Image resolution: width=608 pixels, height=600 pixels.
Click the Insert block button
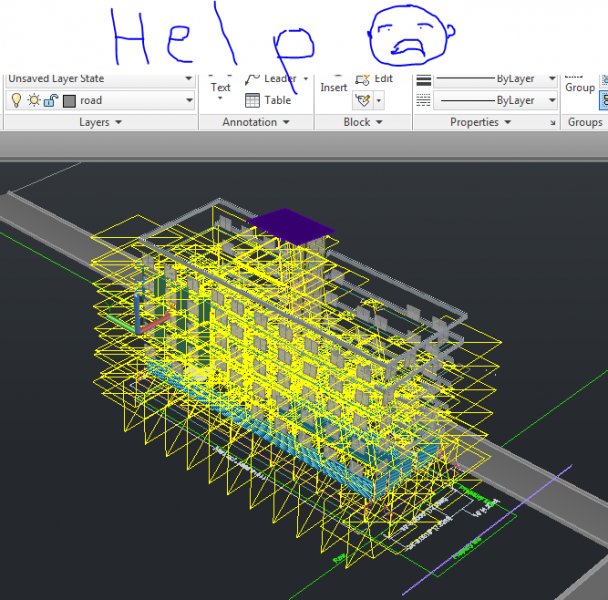[333, 87]
